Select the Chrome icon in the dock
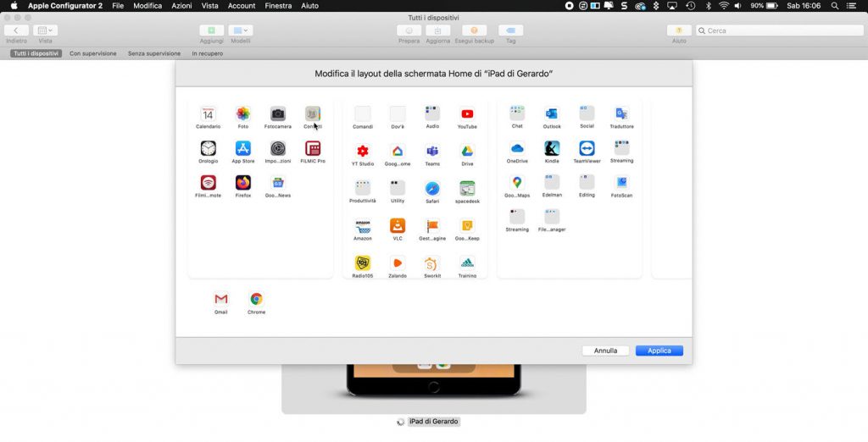The width and height of the screenshot is (868, 442). (256, 299)
